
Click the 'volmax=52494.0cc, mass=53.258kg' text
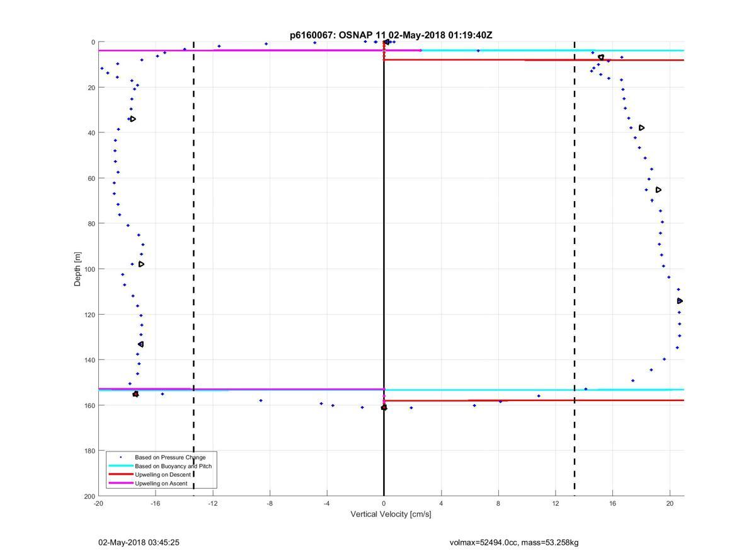(514, 542)
